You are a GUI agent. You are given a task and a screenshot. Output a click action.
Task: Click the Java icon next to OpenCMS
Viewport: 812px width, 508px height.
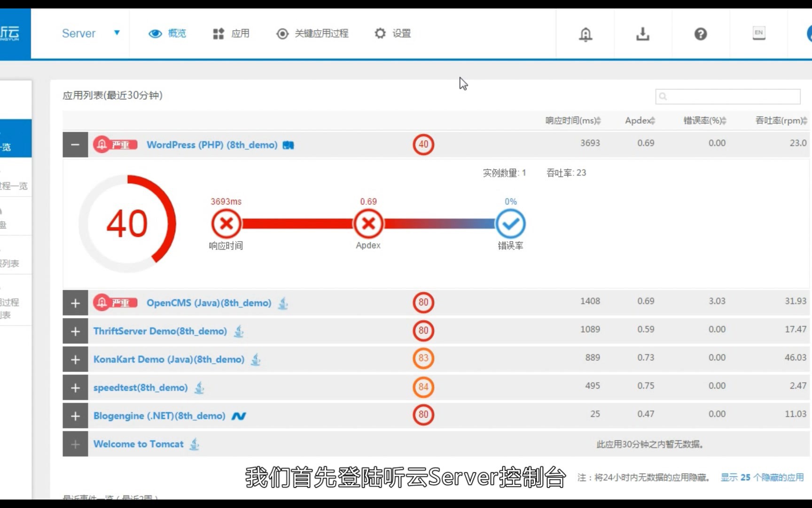point(282,304)
